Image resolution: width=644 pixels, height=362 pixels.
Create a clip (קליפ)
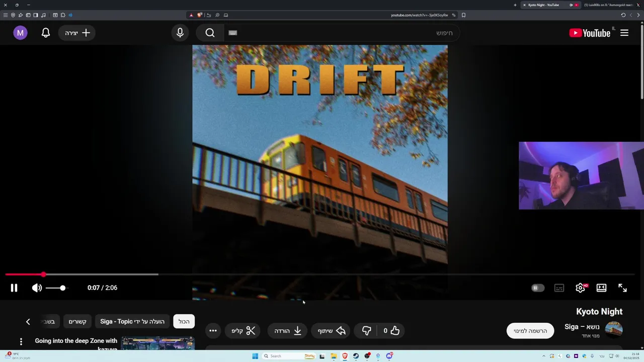pyautogui.click(x=244, y=330)
